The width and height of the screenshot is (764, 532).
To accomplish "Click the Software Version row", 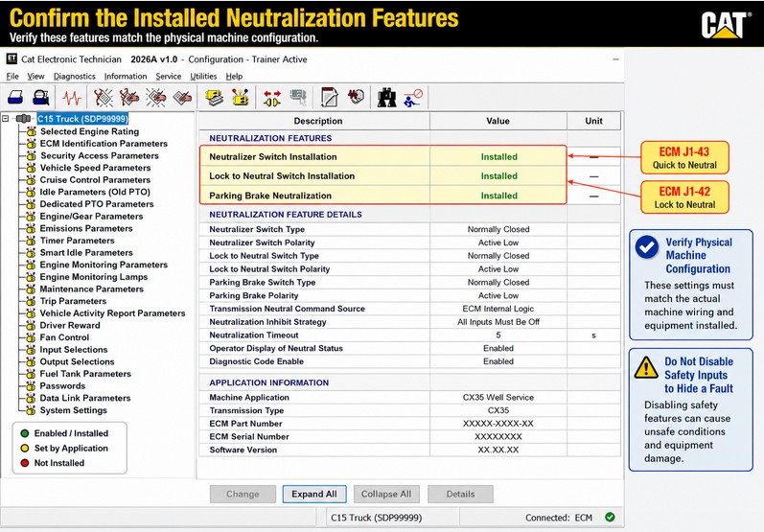I will 409,451.
